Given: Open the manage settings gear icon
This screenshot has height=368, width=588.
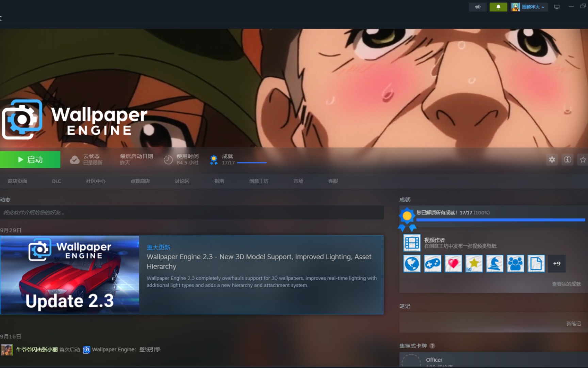Looking at the screenshot, I should point(552,159).
